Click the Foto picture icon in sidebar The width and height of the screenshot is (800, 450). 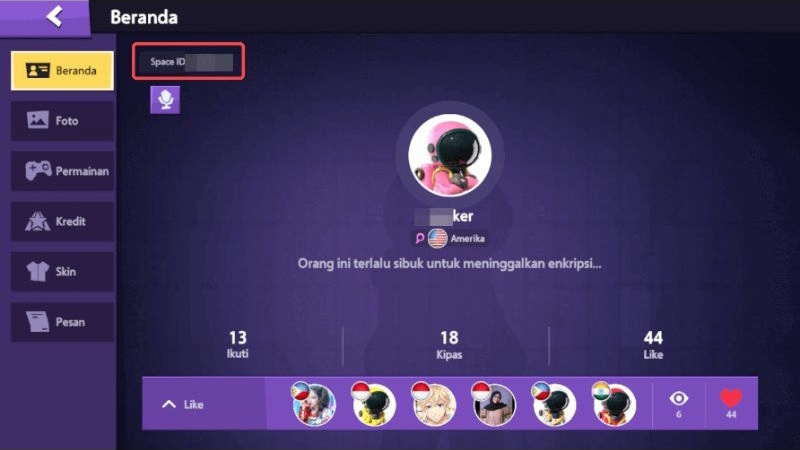(38, 120)
